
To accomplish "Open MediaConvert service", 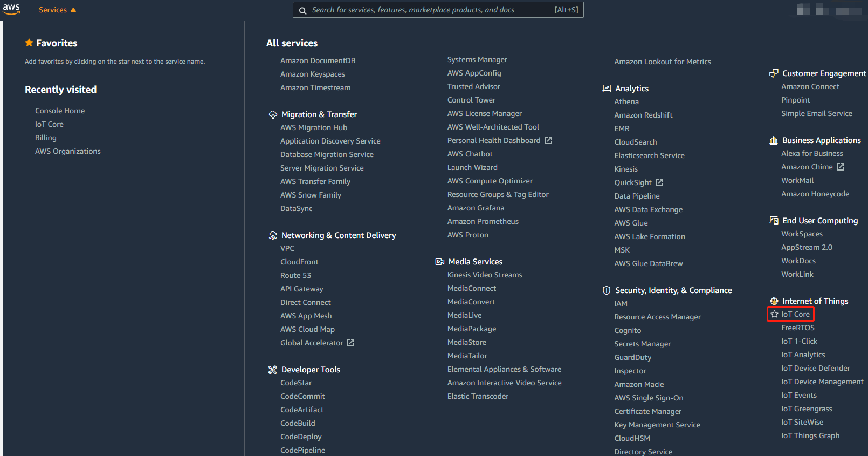I will pyautogui.click(x=471, y=302).
